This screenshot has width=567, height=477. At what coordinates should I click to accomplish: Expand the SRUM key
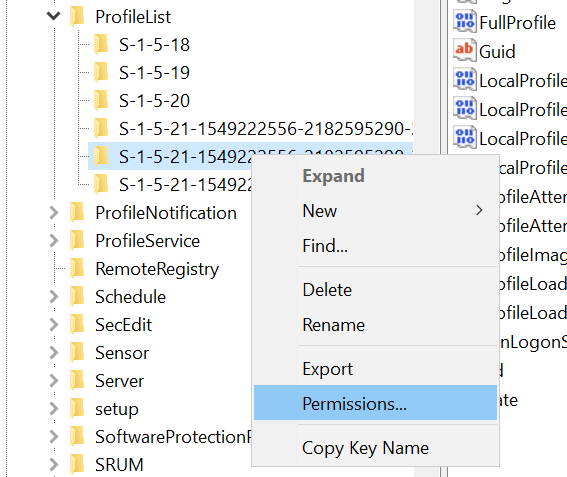coord(54,465)
